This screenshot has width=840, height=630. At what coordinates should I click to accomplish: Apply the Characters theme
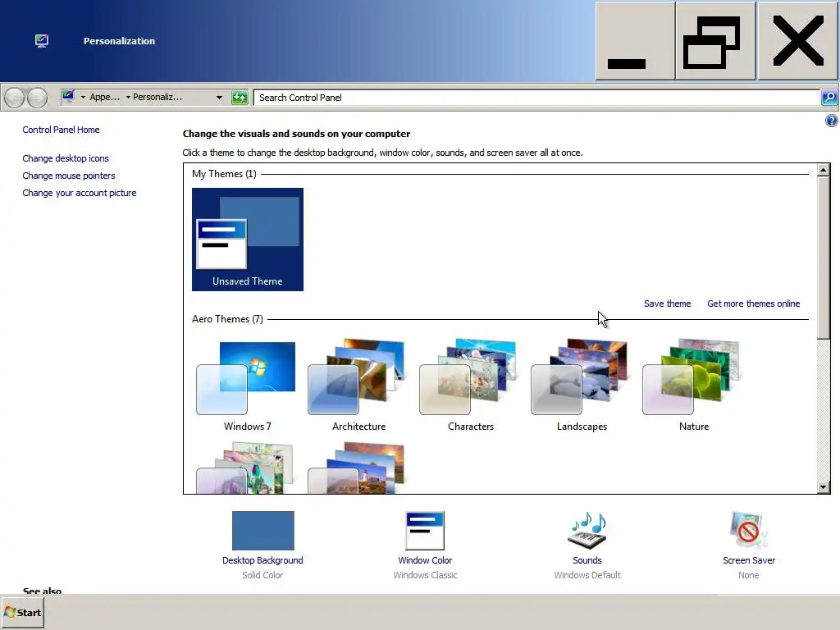[470, 386]
